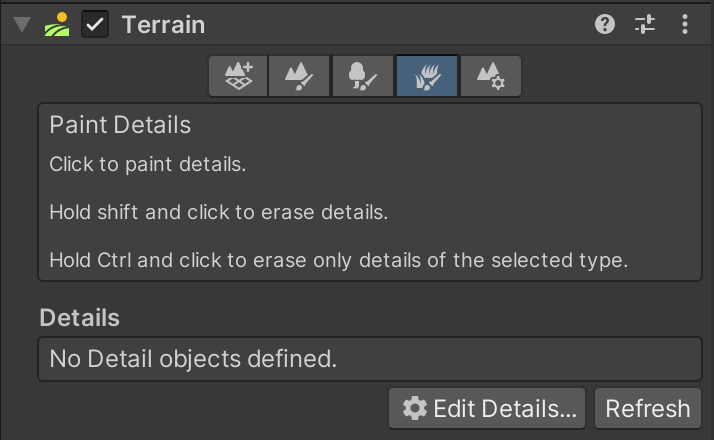Click the 'Hold shift and click' hint line
Viewport: 714px width, 440px height.
tap(218, 213)
